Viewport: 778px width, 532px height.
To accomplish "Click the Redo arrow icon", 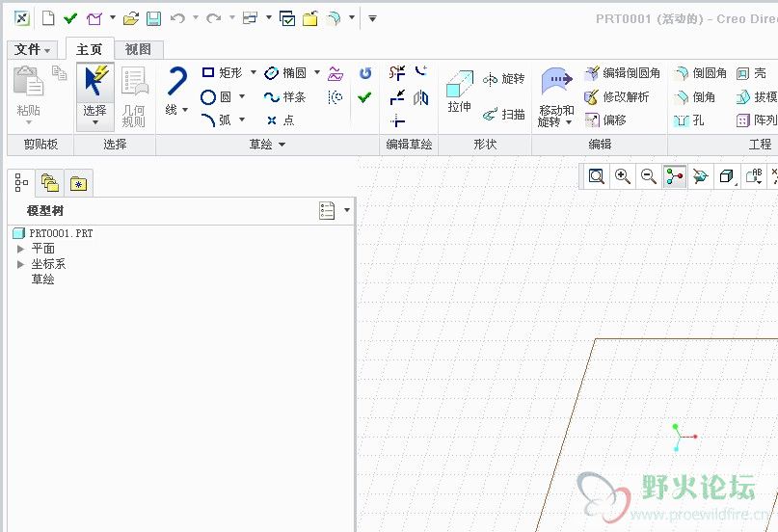I will click(x=214, y=19).
